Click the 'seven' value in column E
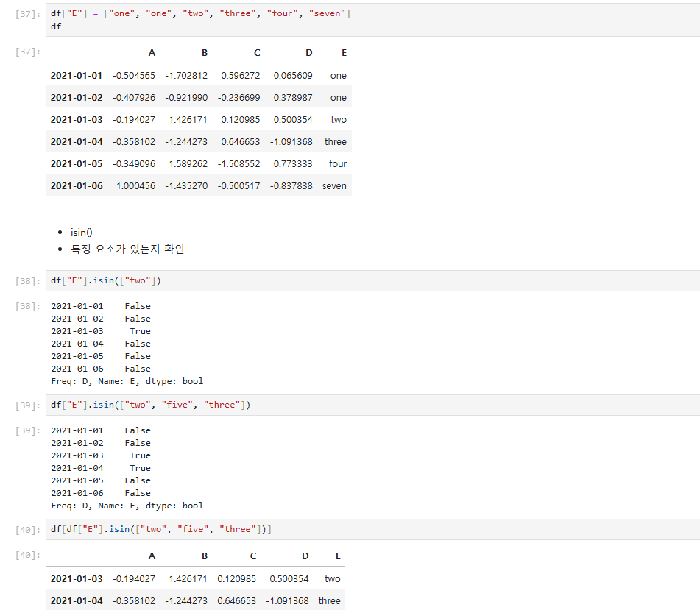The width and height of the screenshot is (700, 610). (334, 185)
